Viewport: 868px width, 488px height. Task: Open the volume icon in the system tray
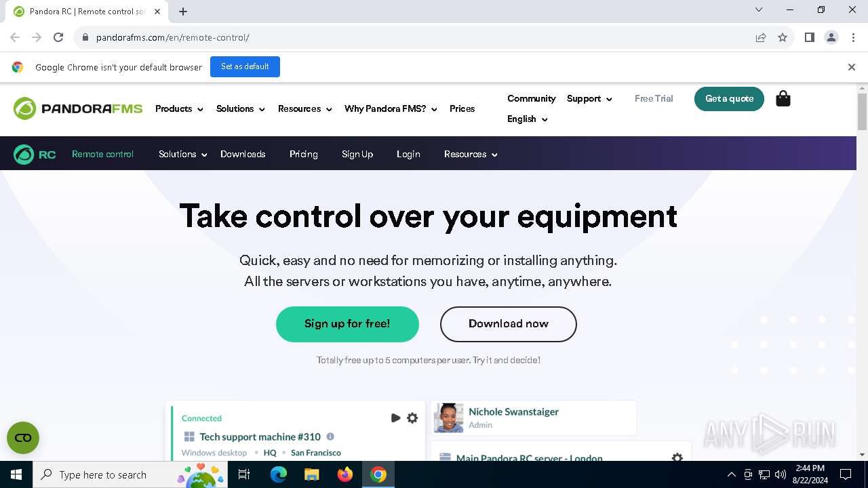click(x=781, y=474)
